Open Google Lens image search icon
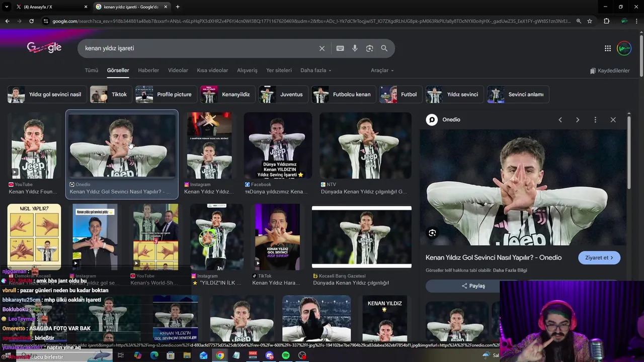The height and width of the screenshot is (362, 644). pyautogui.click(x=369, y=48)
